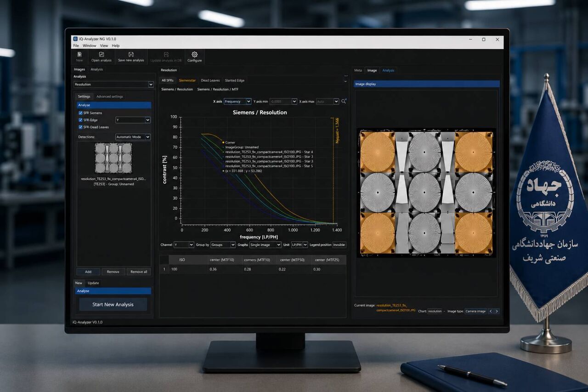The height and width of the screenshot is (392, 588).
Task: Open the Configure gear icon
Action: coord(194,54)
